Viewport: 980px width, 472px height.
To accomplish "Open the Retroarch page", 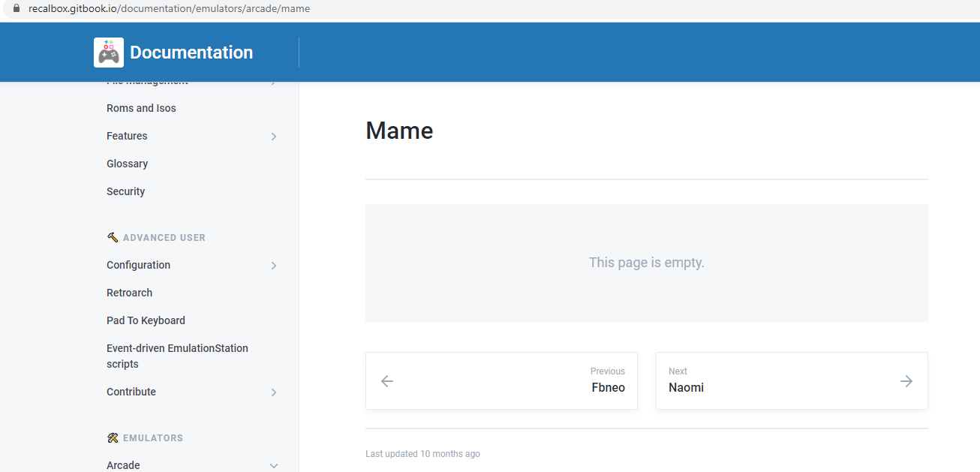I will [129, 293].
